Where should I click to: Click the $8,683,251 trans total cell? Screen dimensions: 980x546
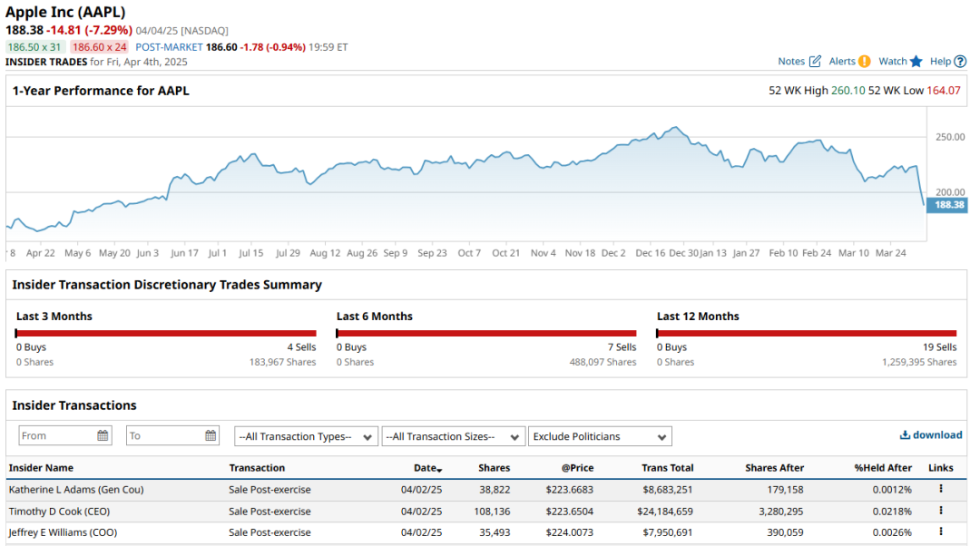click(x=668, y=490)
